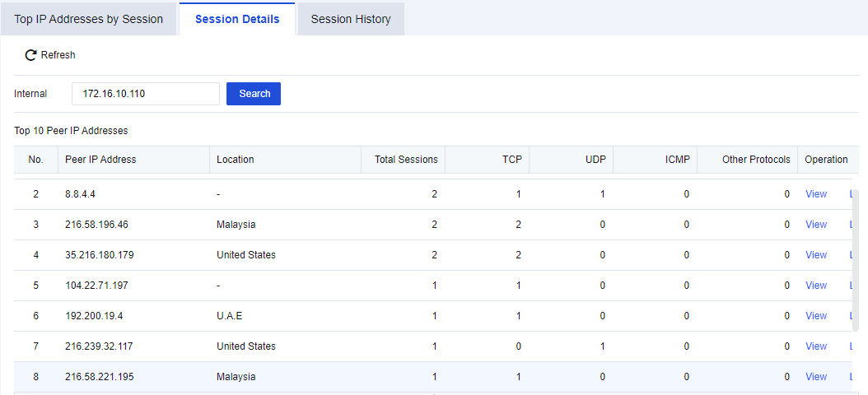View sessions for peer 104.22.71.197
Screen dimensions: 868x395
(815, 286)
